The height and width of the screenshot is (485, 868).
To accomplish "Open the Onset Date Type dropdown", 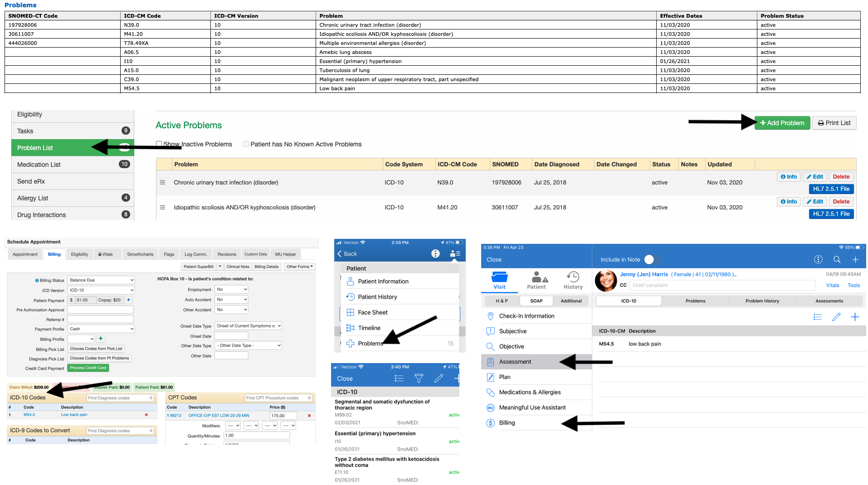I will click(x=248, y=326).
